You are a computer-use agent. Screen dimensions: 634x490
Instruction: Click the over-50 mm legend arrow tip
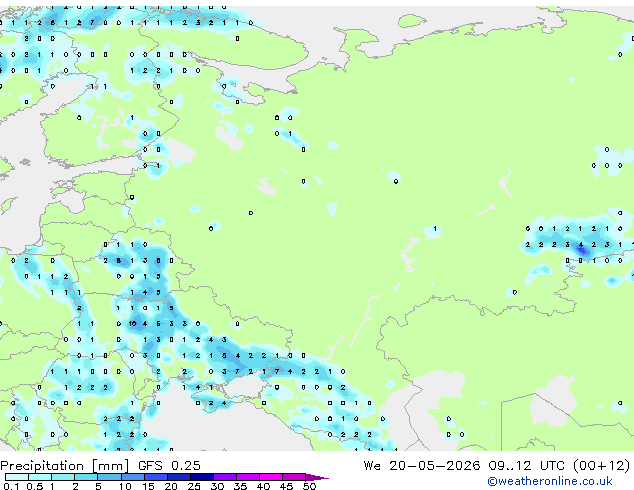tap(317, 477)
